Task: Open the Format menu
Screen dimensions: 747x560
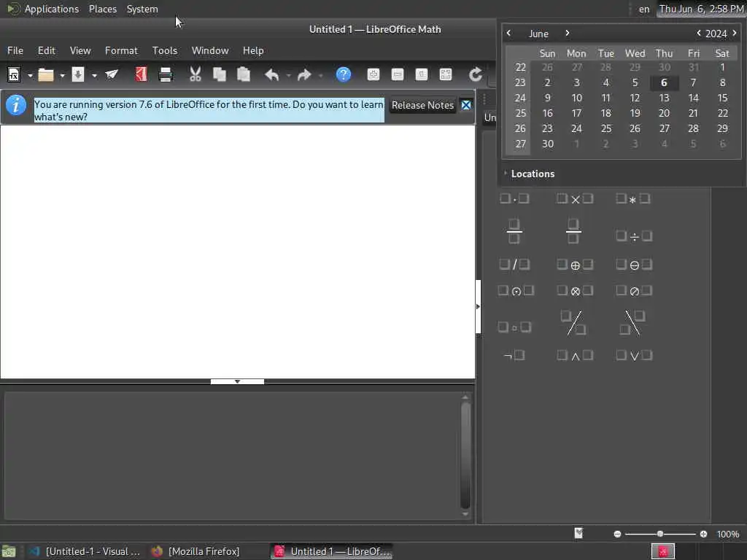Action: (x=121, y=50)
